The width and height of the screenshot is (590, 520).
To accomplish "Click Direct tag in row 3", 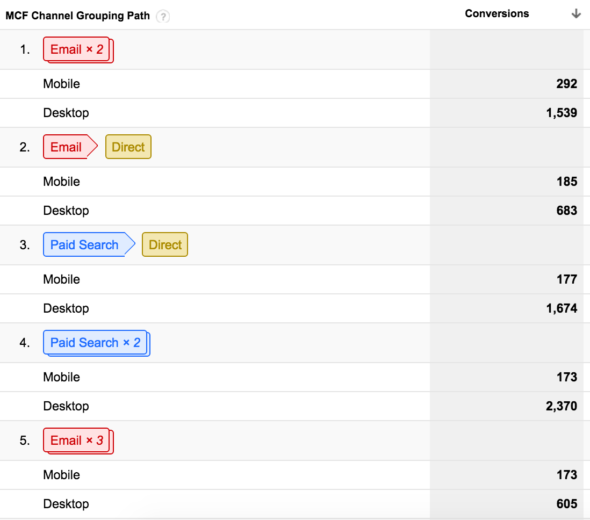I will 165,245.
